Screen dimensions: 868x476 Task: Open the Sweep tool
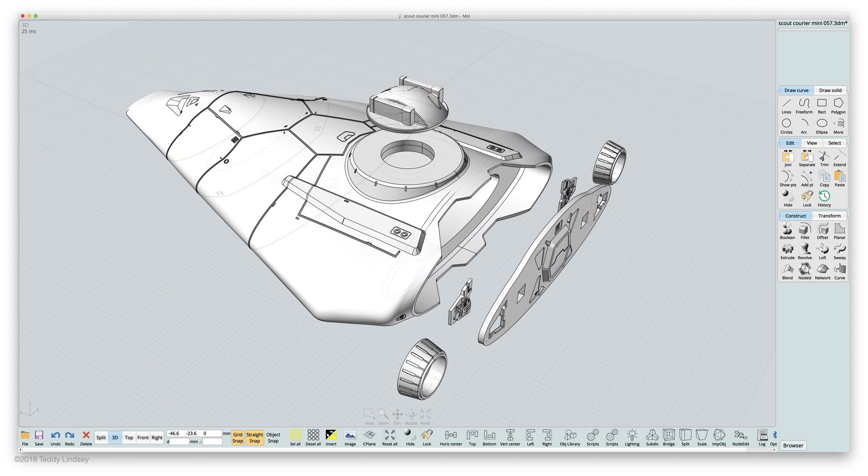840,252
